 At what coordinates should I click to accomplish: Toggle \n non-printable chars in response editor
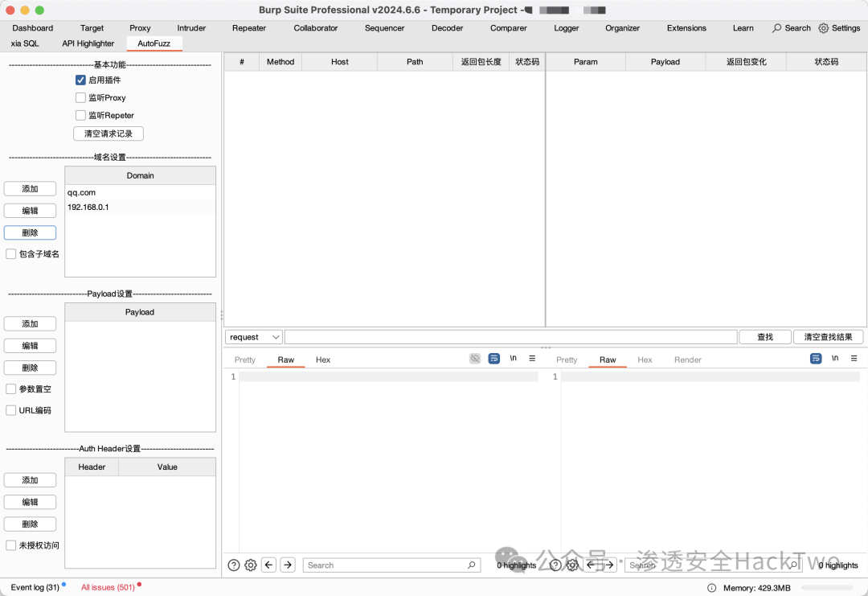pyautogui.click(x=835, y=359)
